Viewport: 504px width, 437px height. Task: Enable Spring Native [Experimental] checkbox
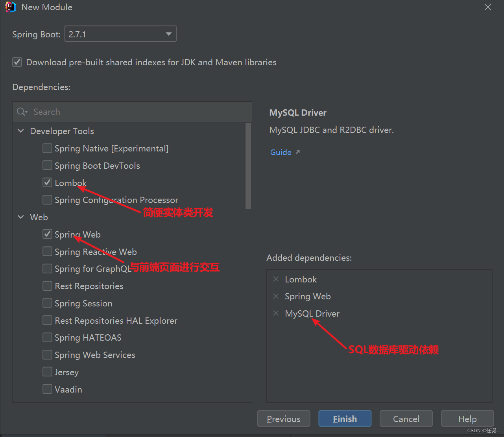click(47, 148)
